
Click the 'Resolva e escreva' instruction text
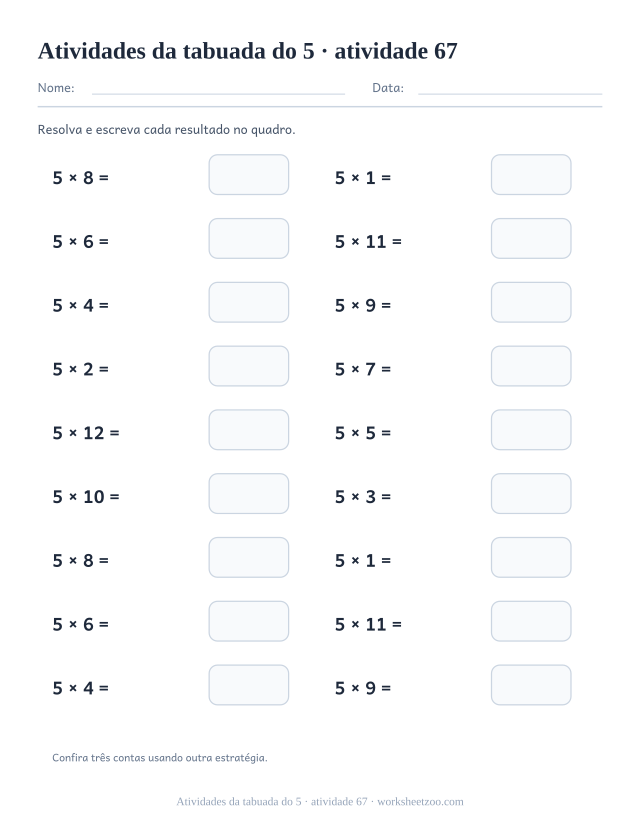click(166, 130)
